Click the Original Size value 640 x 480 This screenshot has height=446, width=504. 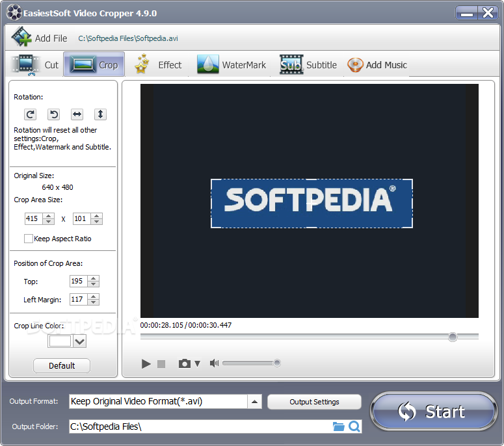(x=57, y=187)
